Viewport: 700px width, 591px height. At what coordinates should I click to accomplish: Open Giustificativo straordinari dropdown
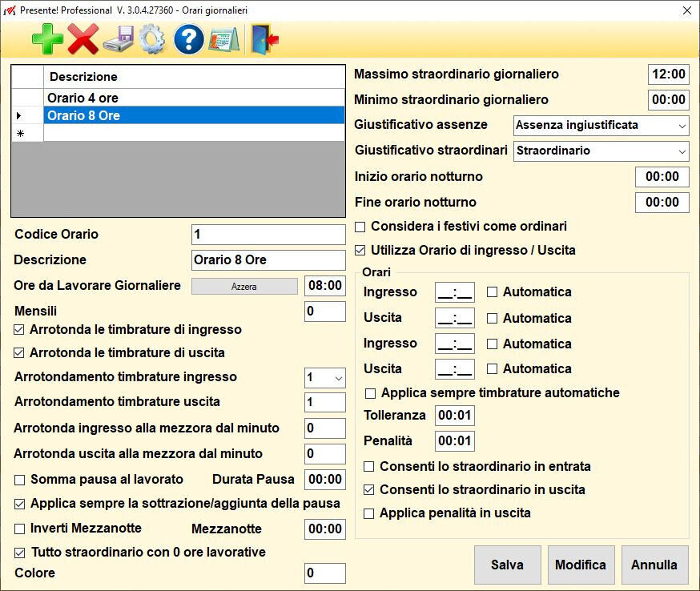coord(601,151)
